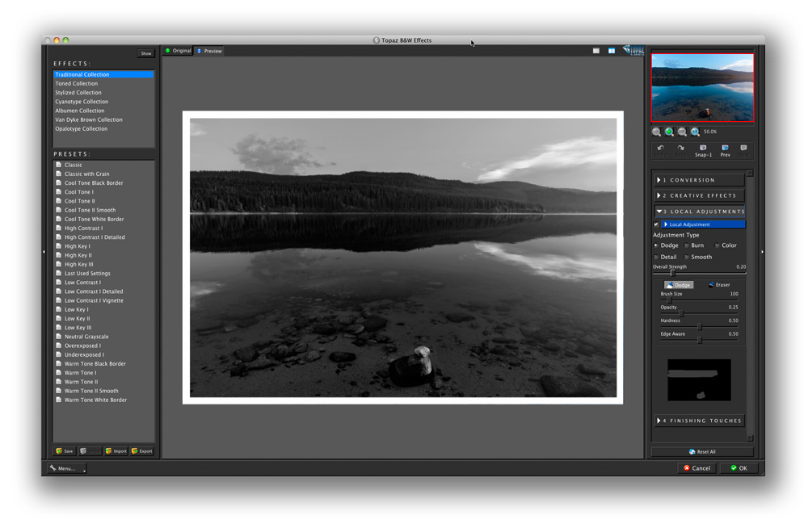This screenshot has height=532, width=808.
Task: Collapse the left panel with edge arrow
Action: tap(44, 252)
